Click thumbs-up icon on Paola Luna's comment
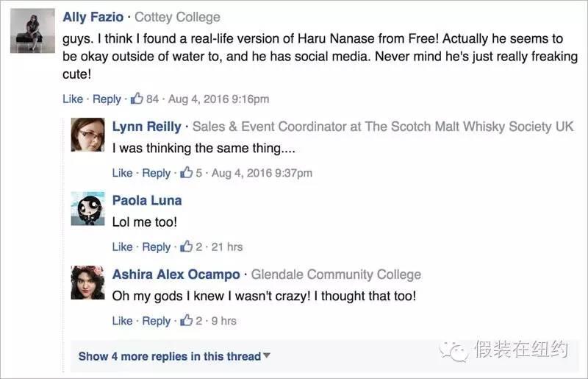Viewport: 588px width, 379px height. point(187,247)
